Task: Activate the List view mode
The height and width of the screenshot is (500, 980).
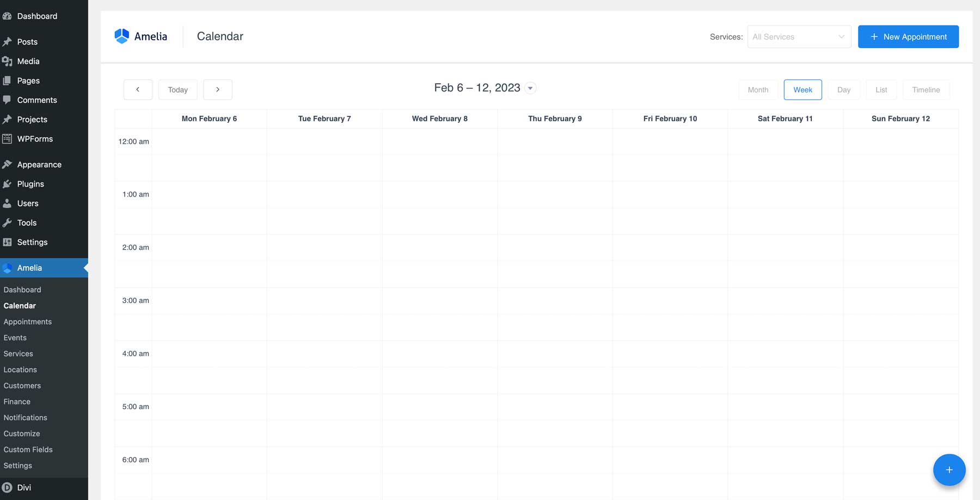Action: pyautogui.click(x=881, y=89)
